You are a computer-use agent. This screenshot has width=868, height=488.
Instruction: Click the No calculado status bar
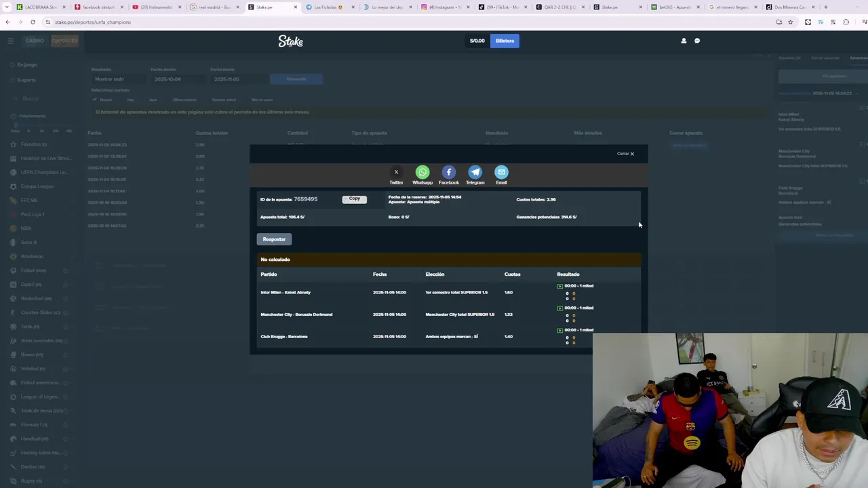coord(448,260)
